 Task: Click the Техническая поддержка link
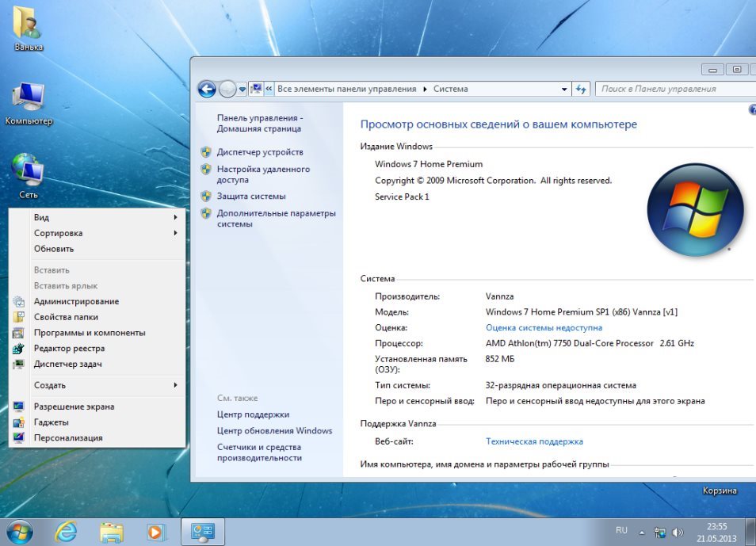point(534,441)
